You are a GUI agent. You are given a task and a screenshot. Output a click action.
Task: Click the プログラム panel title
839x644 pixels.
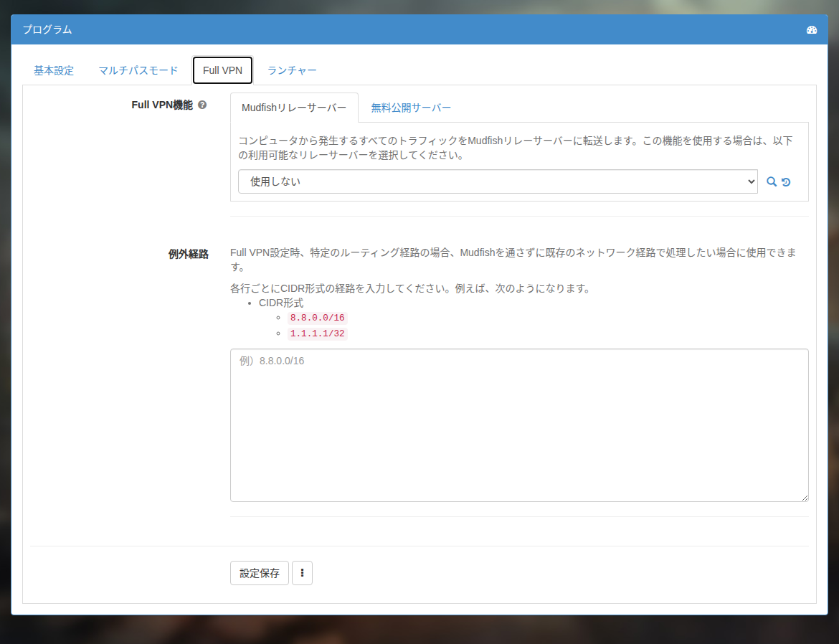coord(47,29)
